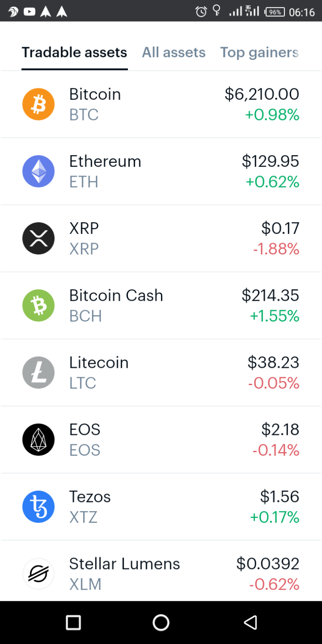Open the Bitcoin $6,210.00 price
The image size is (322, 644).
point(262,94)
